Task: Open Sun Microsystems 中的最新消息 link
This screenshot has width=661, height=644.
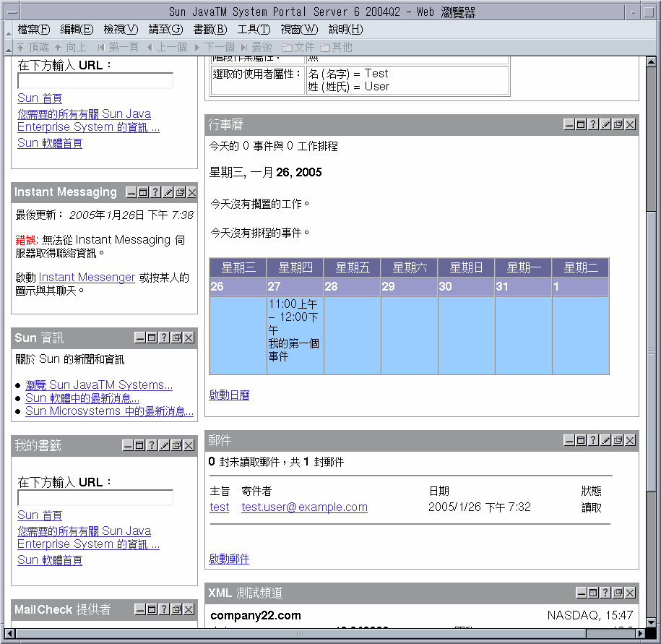Action: pos(110,411)
